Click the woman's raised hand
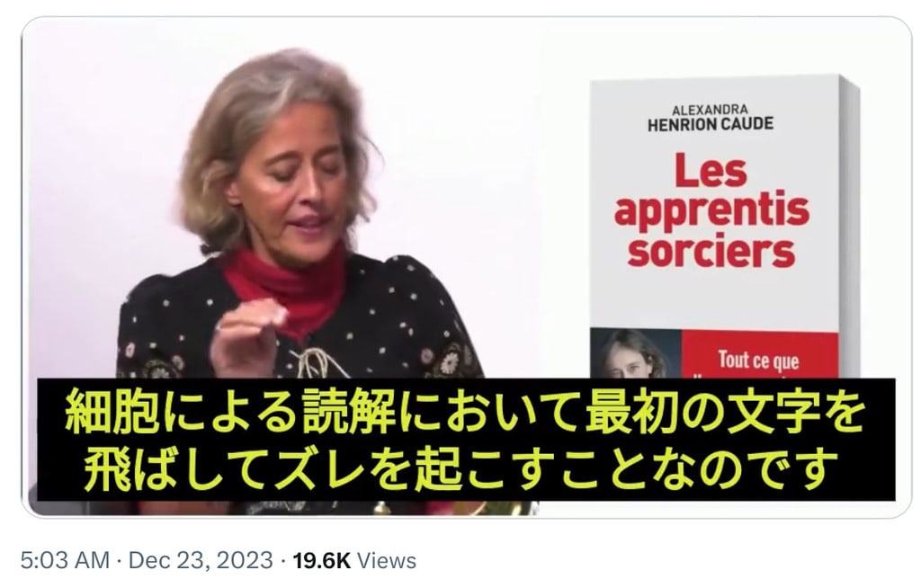Viewport: 921px width, 588px height. coord(246,338)
